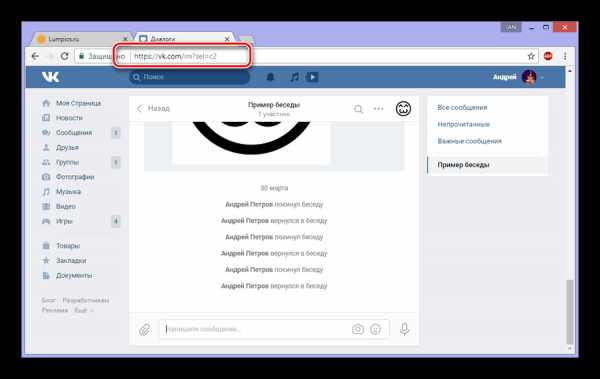Image resolution: width=600 pixels, height=379 pixels.
Task: Open emoji picker smiley icon
Action: 376,329
